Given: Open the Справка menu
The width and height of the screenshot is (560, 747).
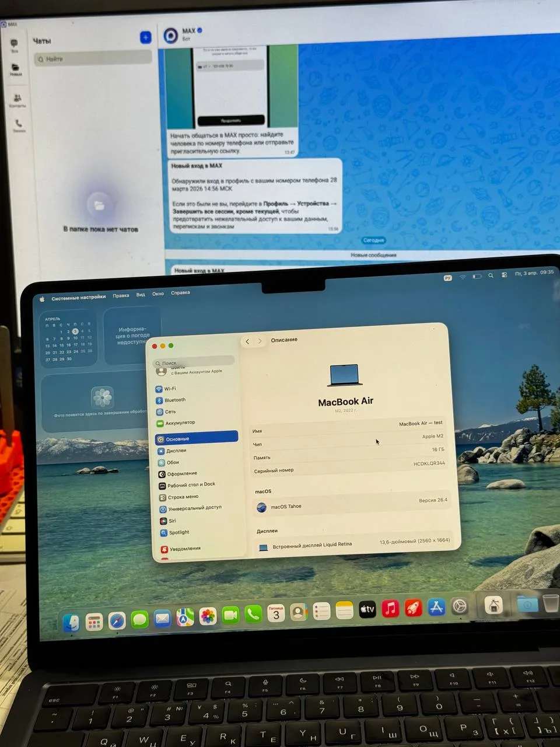Looking at the screenshot, I should (180, 292).
